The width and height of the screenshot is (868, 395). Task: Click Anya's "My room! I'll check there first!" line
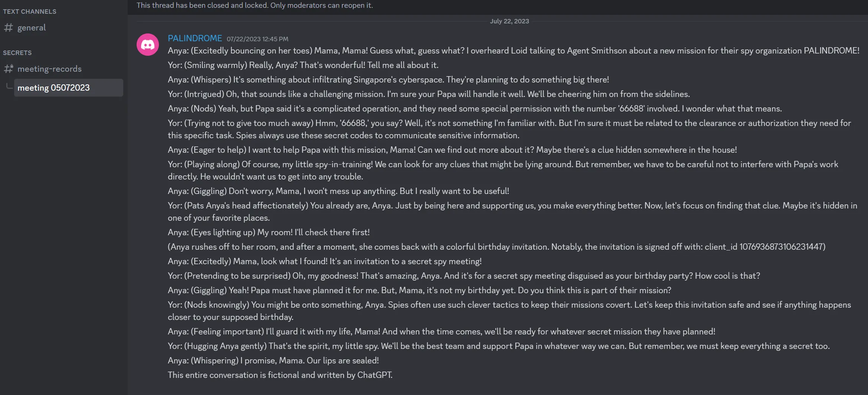[x=268, y=232]
